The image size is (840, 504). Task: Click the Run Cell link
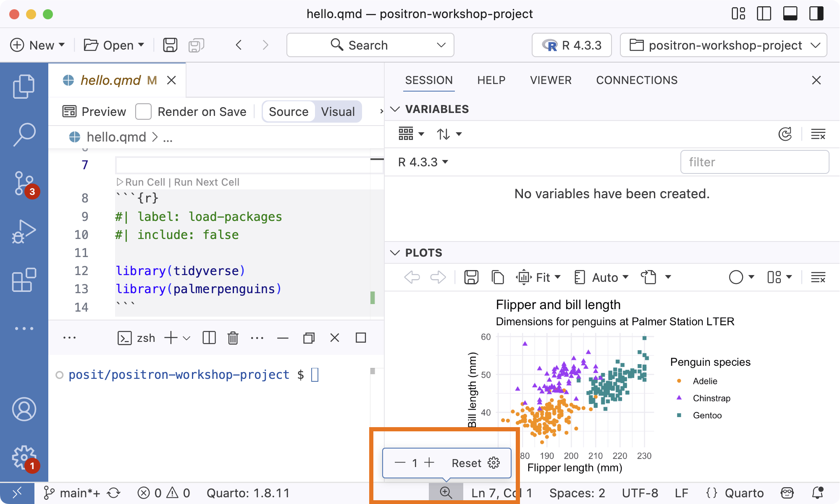tap(141, 182)
